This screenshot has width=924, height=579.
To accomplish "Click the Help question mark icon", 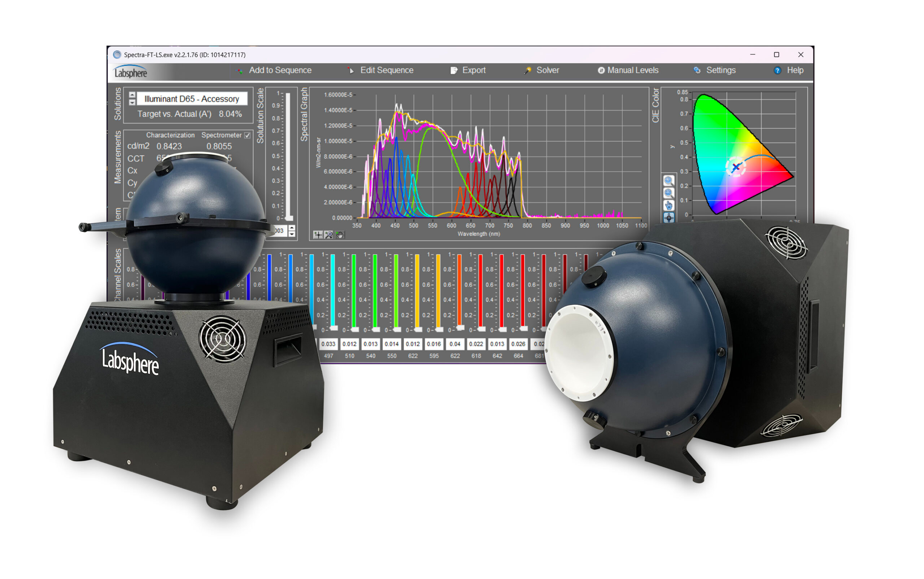I will pyautogui.click(x=777, y=70).
